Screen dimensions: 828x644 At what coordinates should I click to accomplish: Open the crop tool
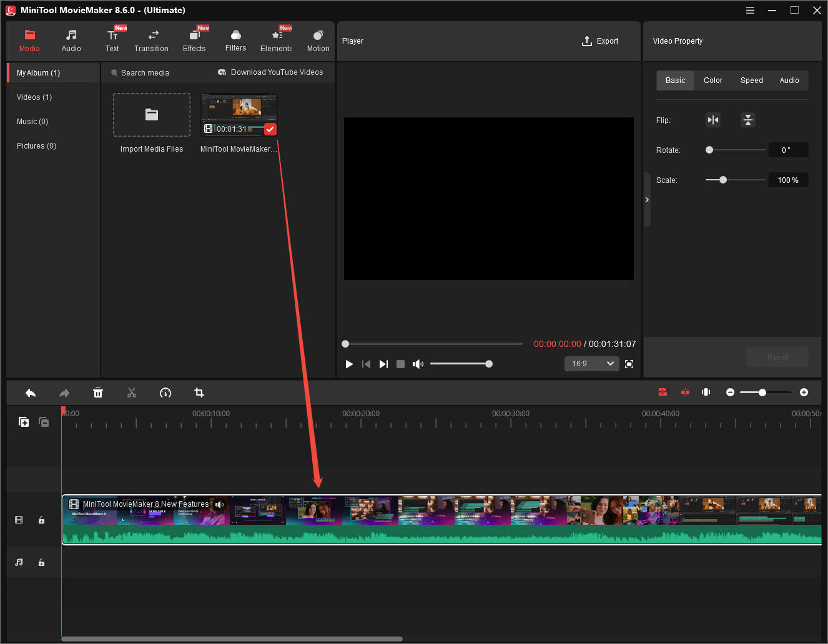(x=199, y=393)
